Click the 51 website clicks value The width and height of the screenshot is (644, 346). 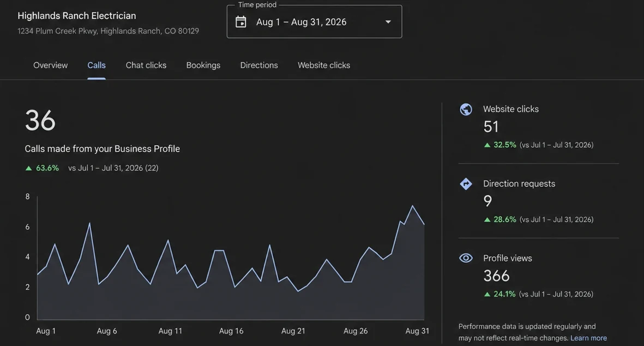click(x=491, y=127)
